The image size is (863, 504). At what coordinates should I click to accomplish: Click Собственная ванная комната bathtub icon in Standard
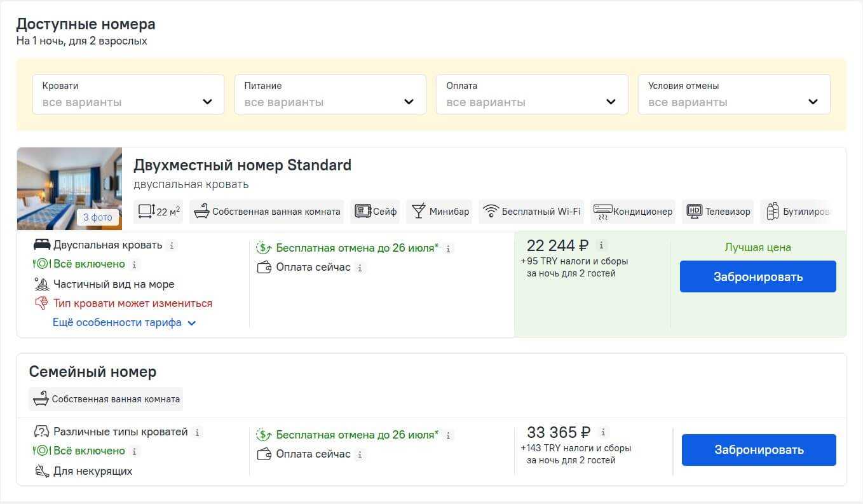[201, 212]
